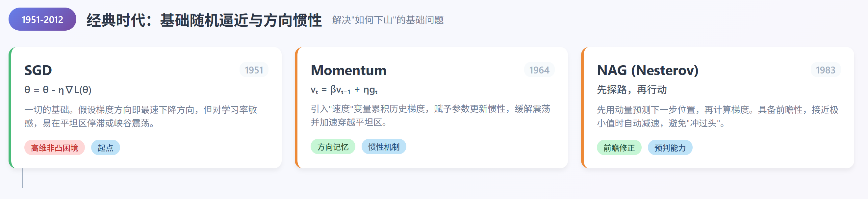
Task: Click the 先探路，再行动 tagline
Action: (632, 90)
